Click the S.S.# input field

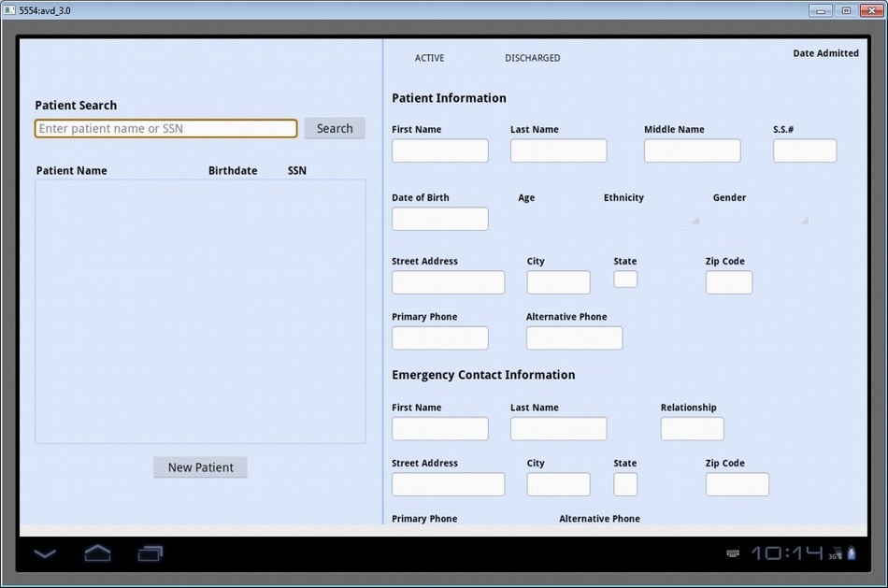tap(804, 151)
